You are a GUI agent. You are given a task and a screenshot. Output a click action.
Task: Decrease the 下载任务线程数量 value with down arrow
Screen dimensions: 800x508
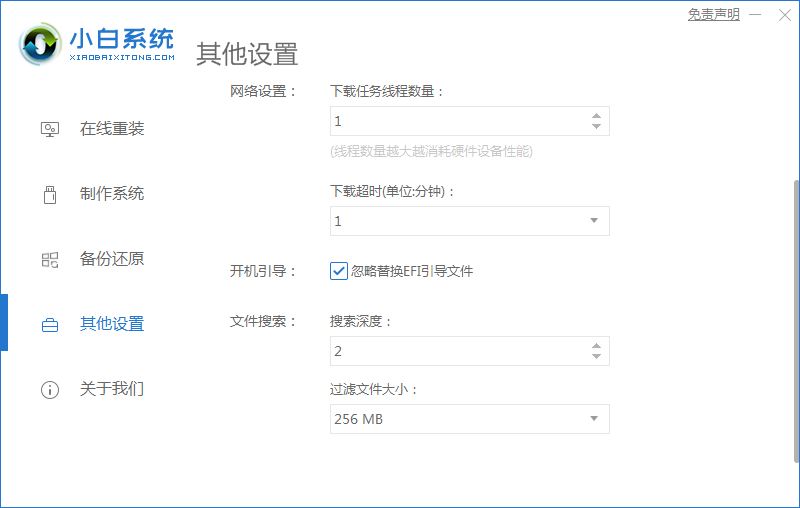pos(596,127)
